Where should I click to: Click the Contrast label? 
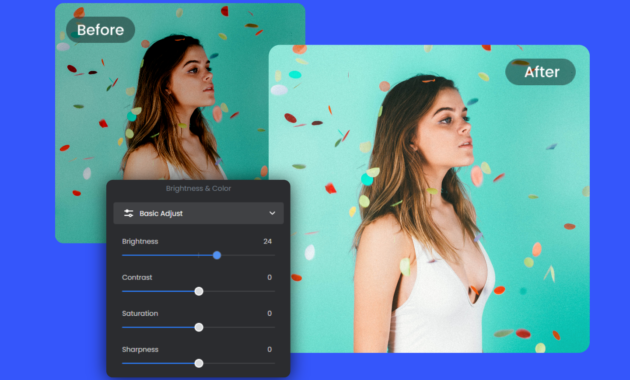tap(137, 277)
